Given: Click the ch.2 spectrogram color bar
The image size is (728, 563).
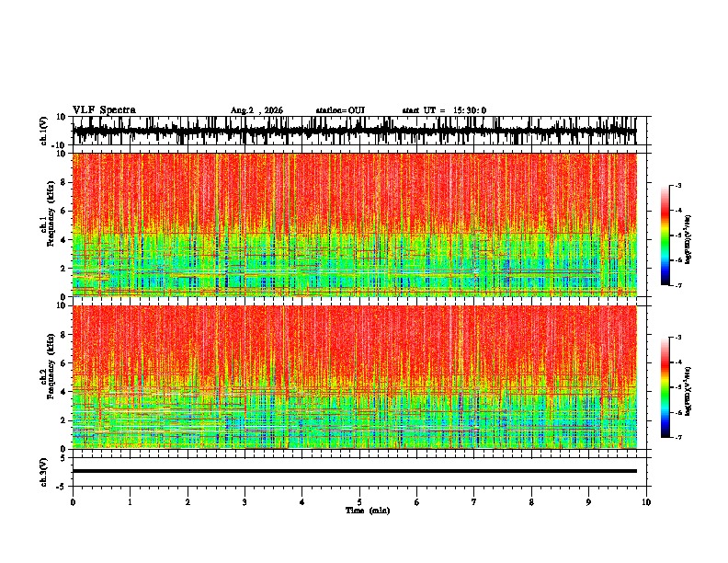Looking at the screenshot, I should [665, 387].
